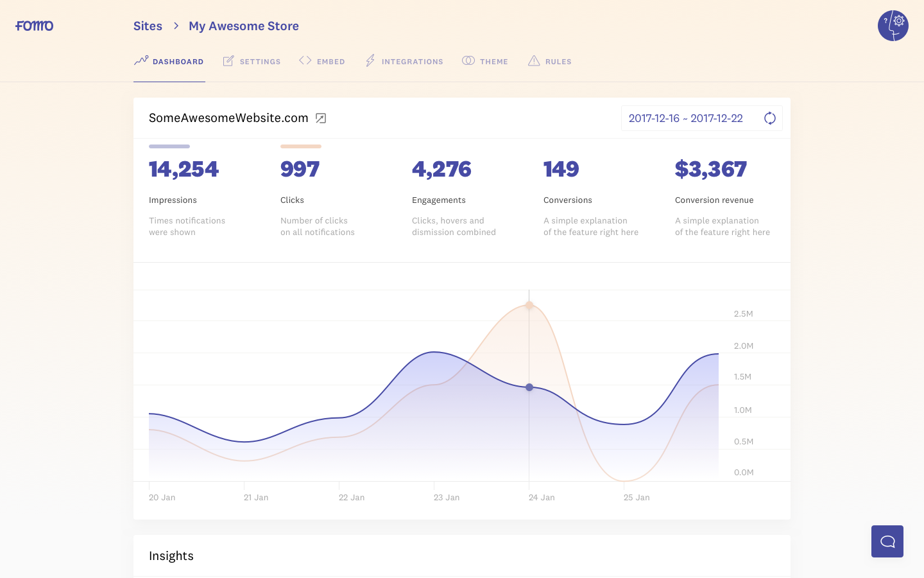The height and width of the screenshot is (578, 924).
Task: Open My Awesome Store breadcrumb link
Action: tap(244, 26)
